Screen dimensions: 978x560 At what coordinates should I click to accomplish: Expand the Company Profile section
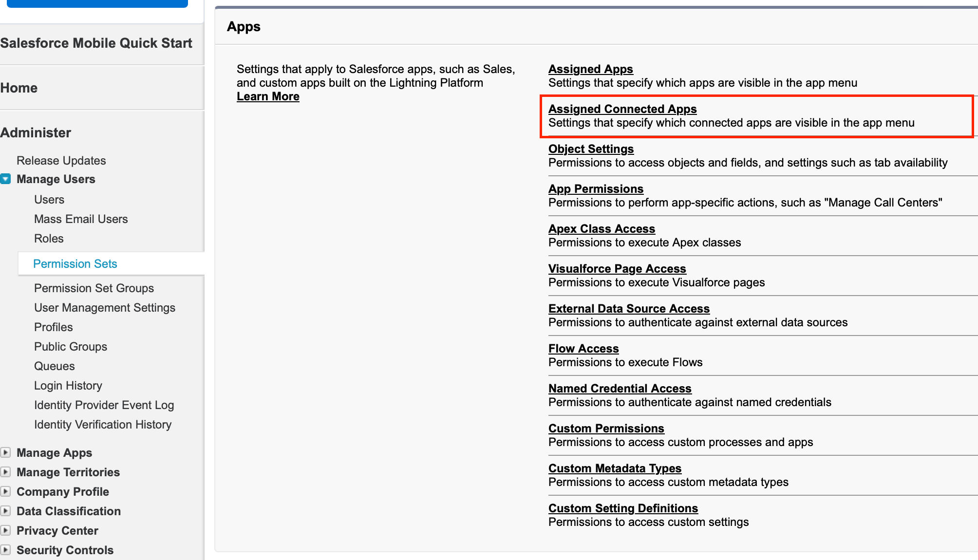pyautogui.click(x=5, y=491)
